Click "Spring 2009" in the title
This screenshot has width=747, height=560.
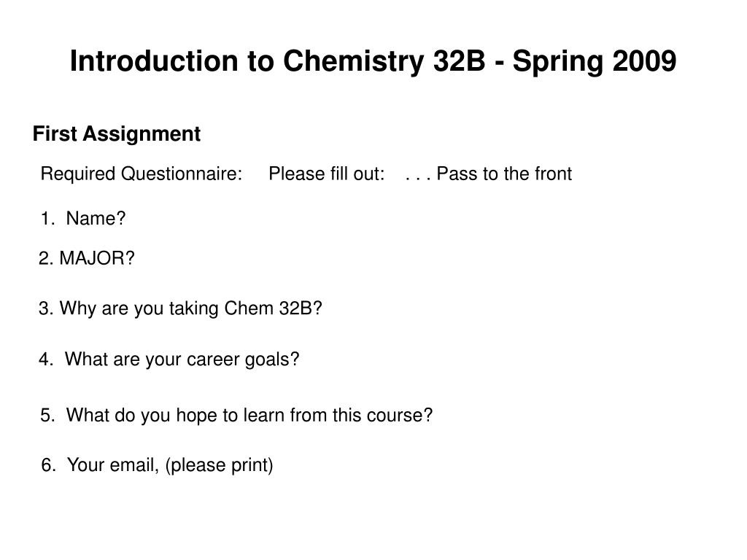(594, 63)
